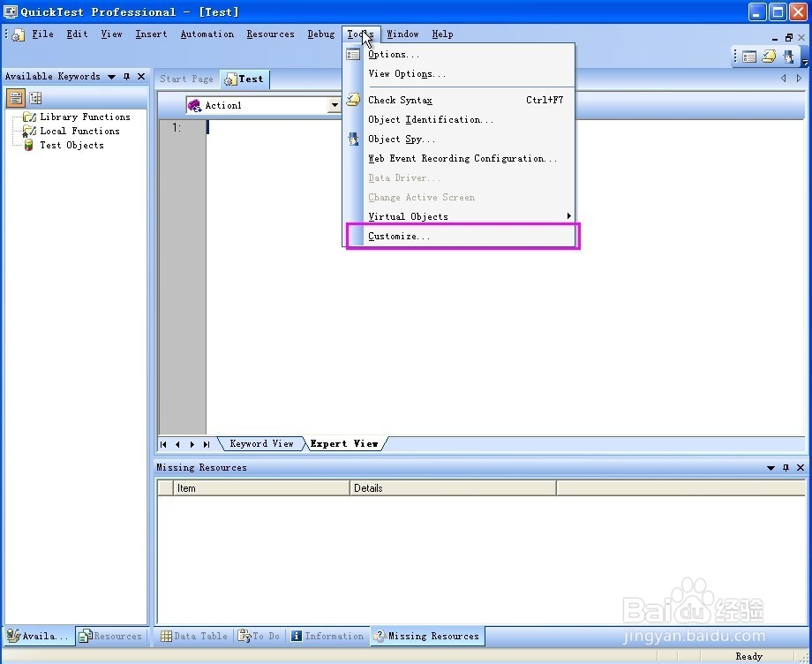Click the Item column header
This screenshot has width=812, height=664.
point(261,488)
